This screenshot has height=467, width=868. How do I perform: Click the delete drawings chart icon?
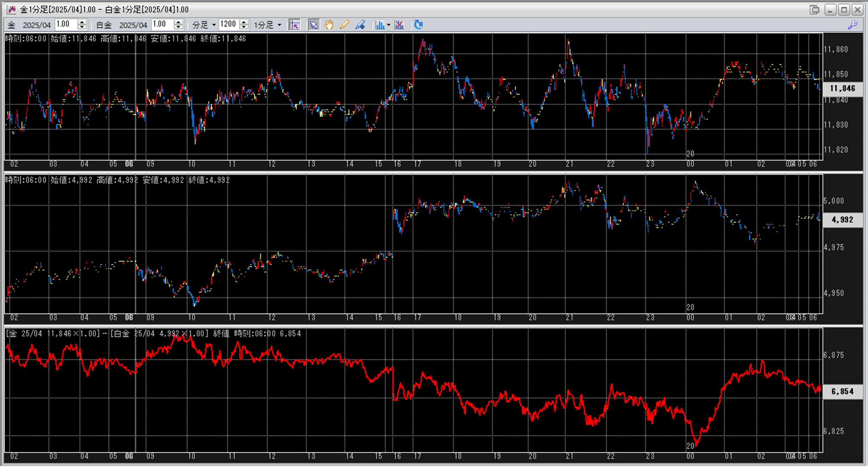[399, 25]
